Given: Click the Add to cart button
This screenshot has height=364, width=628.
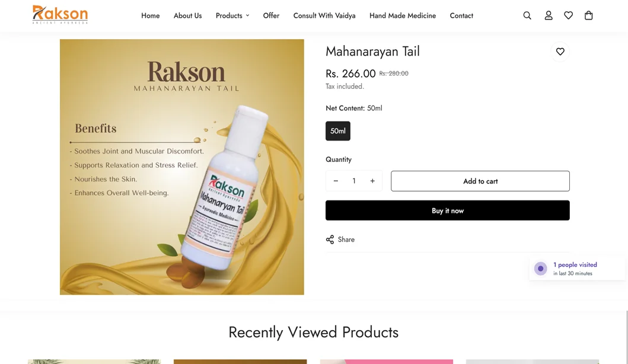Looking at the screenshot, I should coord(480,181).
